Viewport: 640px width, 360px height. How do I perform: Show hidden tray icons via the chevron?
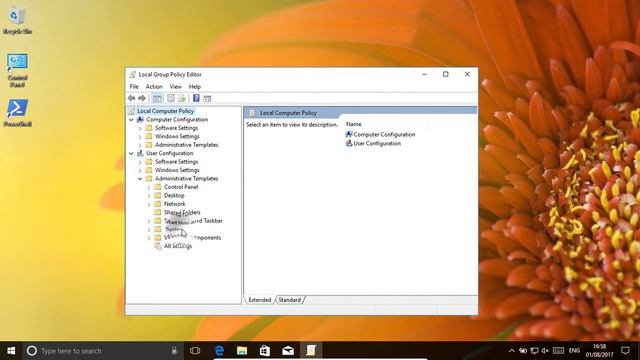(511, 351)
